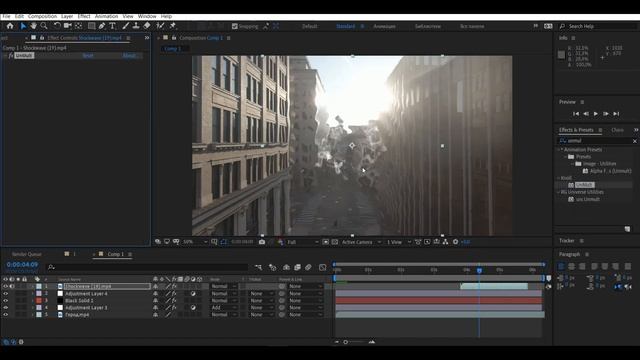The image size is (640, 360).
Task: Select the Eraser tool
Action: [x=147, y=26]
